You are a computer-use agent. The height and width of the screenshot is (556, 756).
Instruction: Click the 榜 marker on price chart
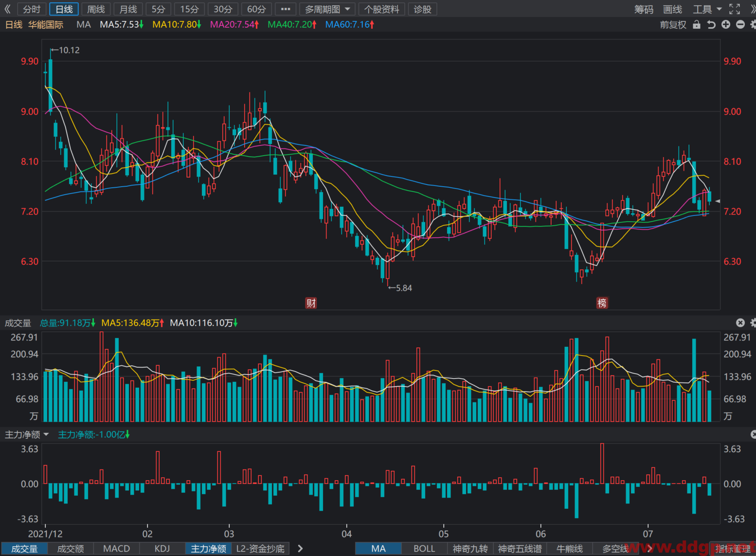point(602,303)
